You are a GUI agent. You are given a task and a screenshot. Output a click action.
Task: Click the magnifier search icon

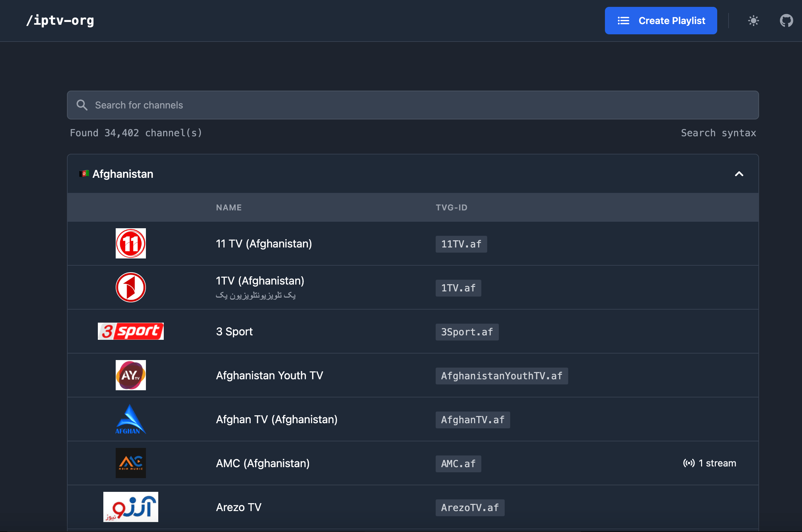tap(82, 105)
